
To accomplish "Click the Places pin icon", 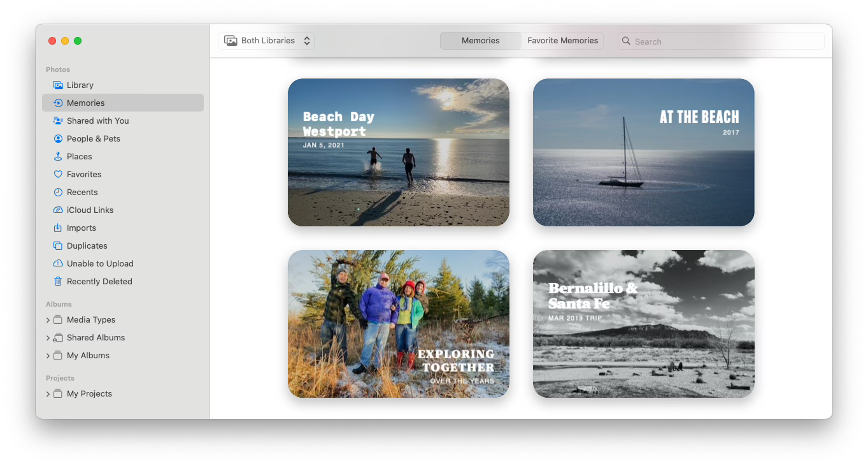I will [58, 156].
